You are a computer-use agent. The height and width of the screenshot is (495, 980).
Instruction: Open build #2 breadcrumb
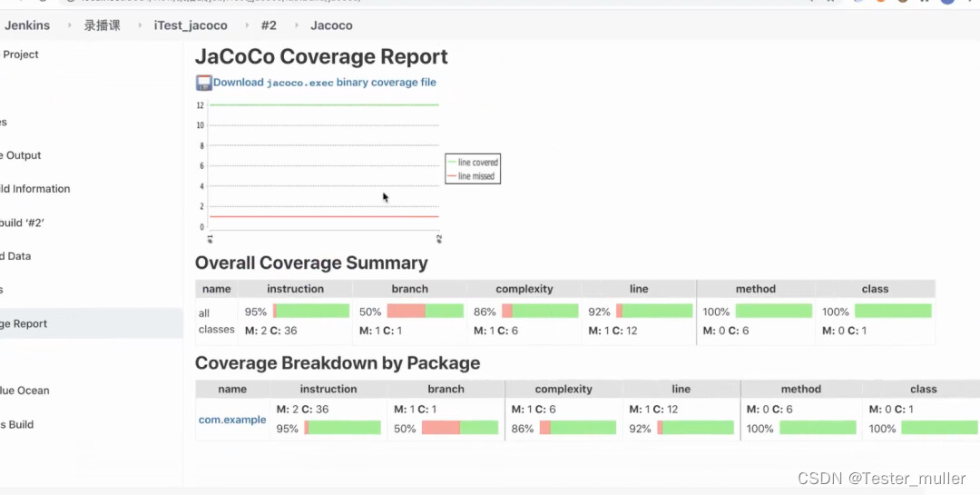tap(269, 25)
